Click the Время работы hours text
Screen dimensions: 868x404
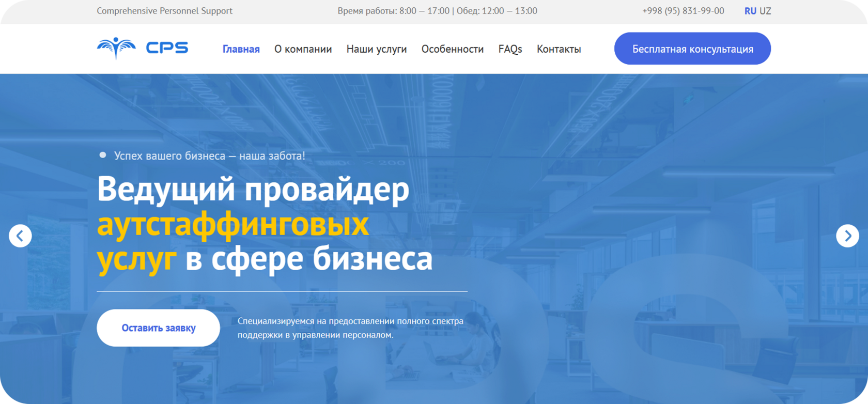(437, 11)
